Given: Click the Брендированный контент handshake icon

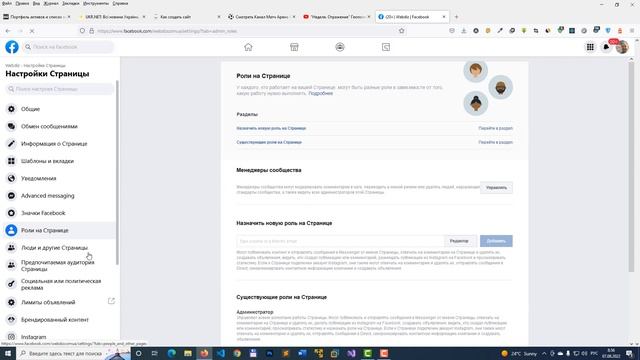Looking at the screenshot, I should [x=11, y=320].
